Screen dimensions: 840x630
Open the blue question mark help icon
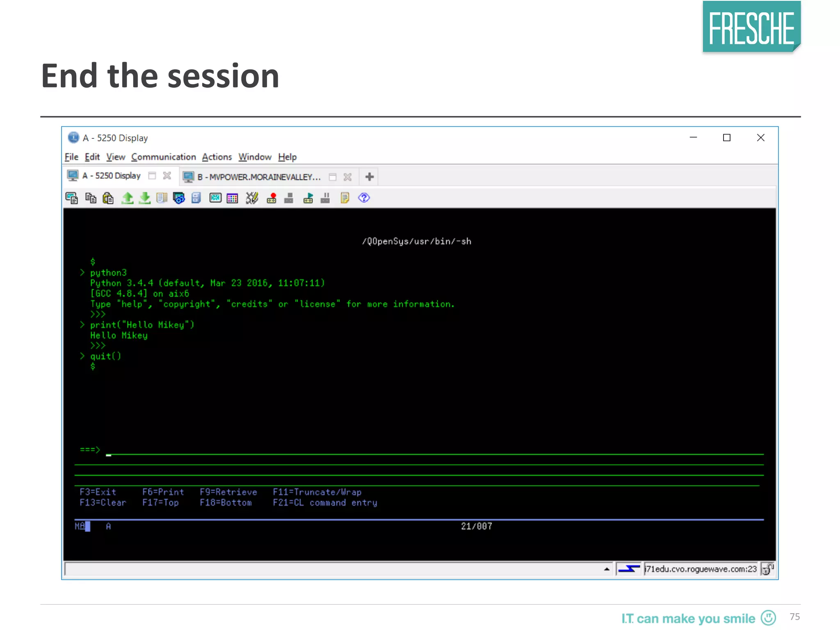coord(364,198)
